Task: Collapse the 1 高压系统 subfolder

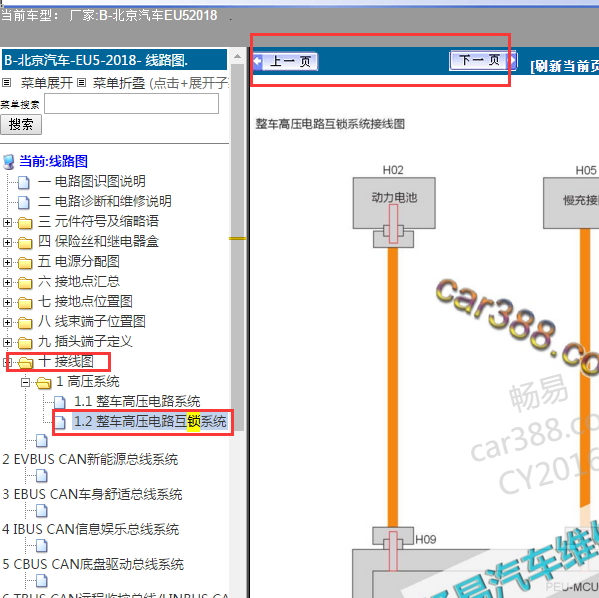Action: tap(25, 382)
